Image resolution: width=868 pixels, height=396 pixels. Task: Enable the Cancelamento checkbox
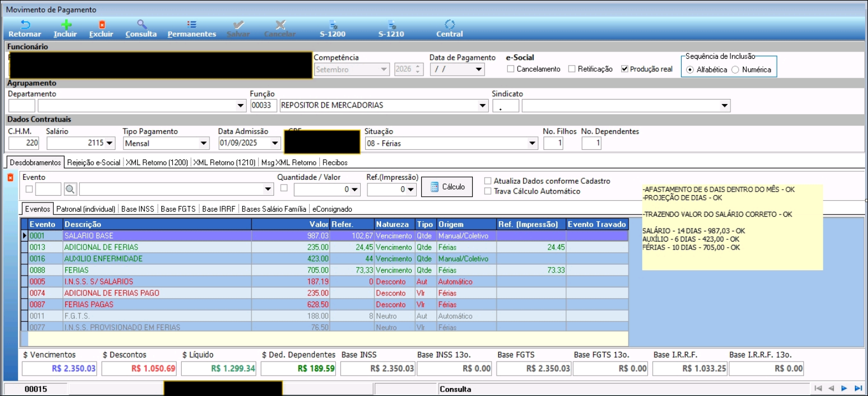(x=511, y=69)
